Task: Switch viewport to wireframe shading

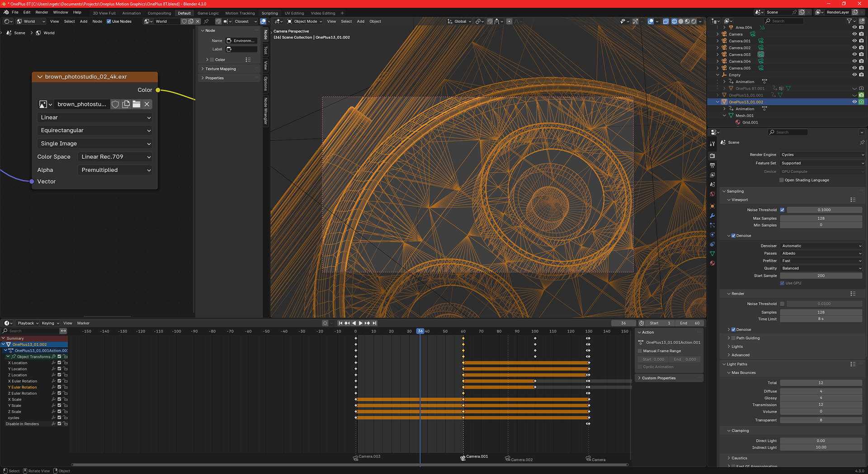Action: pos(674,21)
